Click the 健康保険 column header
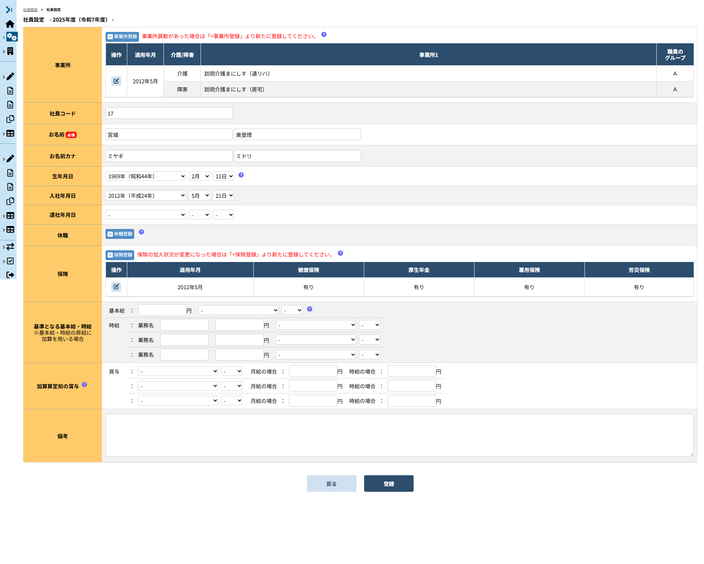Viewport: 704px width, 564px height. click(x=308, y=270)
